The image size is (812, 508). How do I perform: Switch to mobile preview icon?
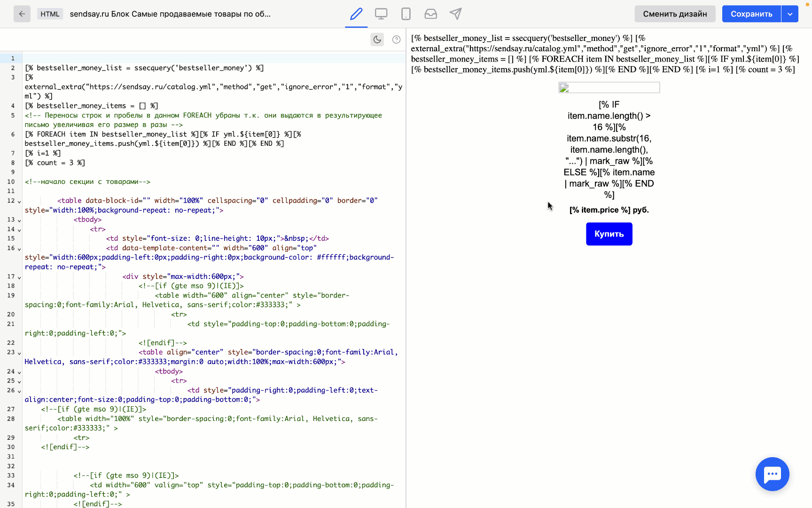point(406,14)
